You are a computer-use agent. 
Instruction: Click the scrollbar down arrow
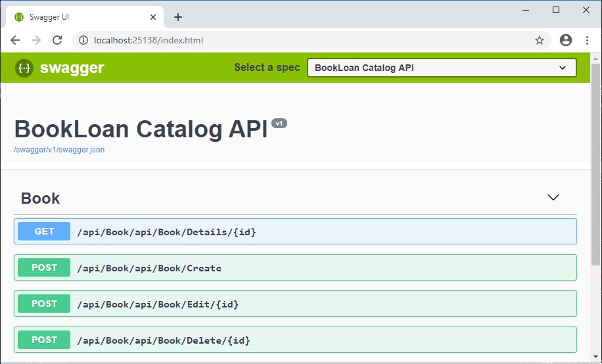click(x=596, y=357)
